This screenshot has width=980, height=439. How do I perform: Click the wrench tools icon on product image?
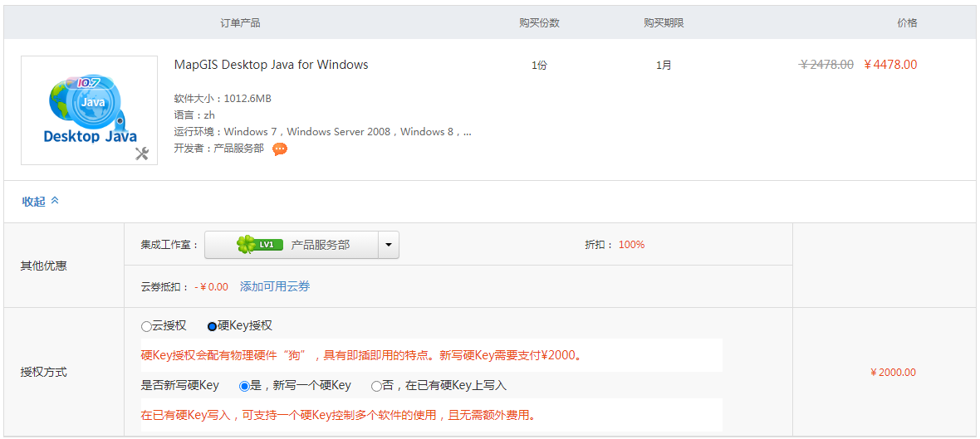click(x=142, y=154)
